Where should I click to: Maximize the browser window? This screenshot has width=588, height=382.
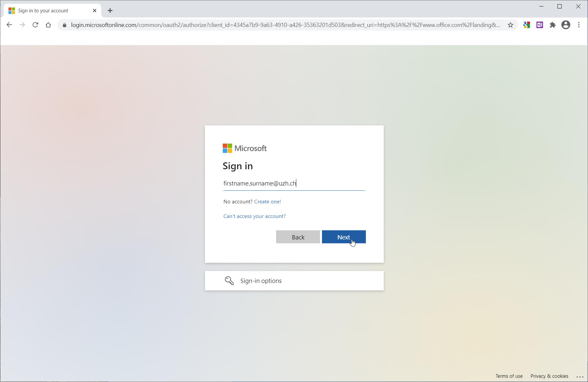coord(560,6)
